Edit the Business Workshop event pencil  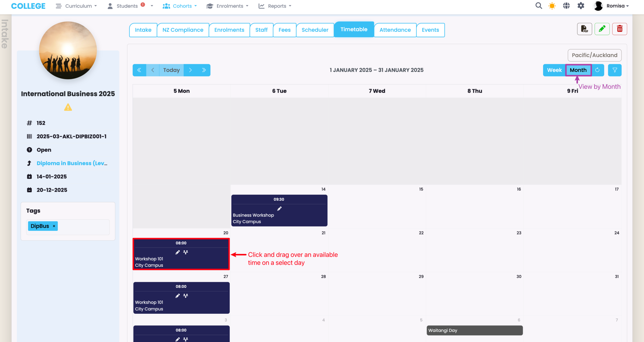click(x=279, y=209)
